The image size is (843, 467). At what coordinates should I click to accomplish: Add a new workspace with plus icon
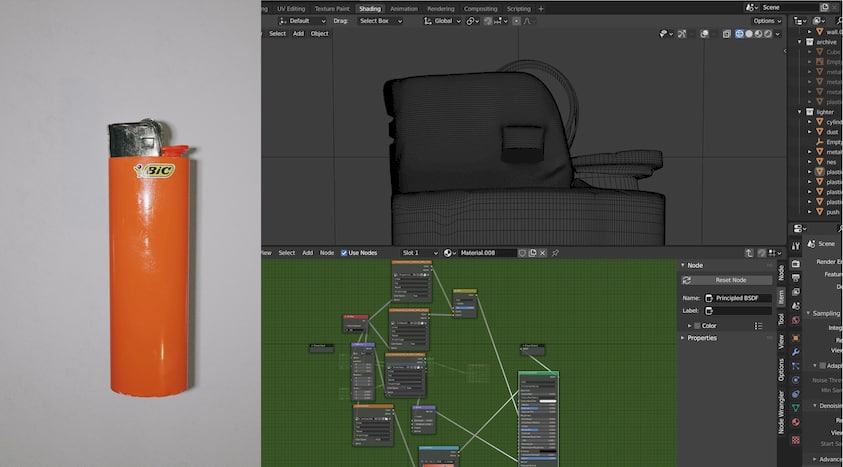pos(541,9)
